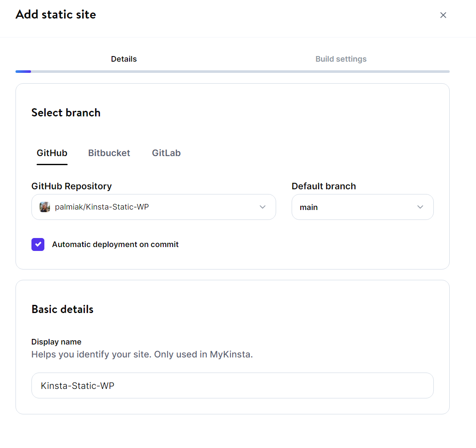Close the Add static site dialog
Image resolution: width=476 pixels, height=448 pixels.
click(x=443, y=15)
